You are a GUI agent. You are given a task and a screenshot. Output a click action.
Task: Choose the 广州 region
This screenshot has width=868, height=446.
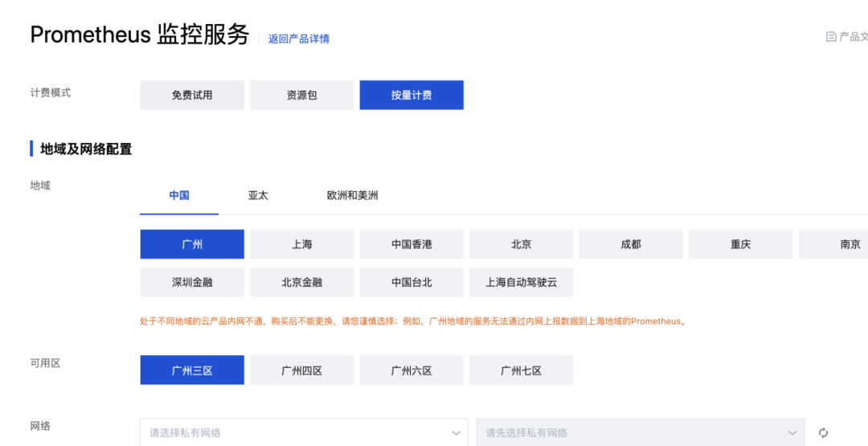coord(192,244)
